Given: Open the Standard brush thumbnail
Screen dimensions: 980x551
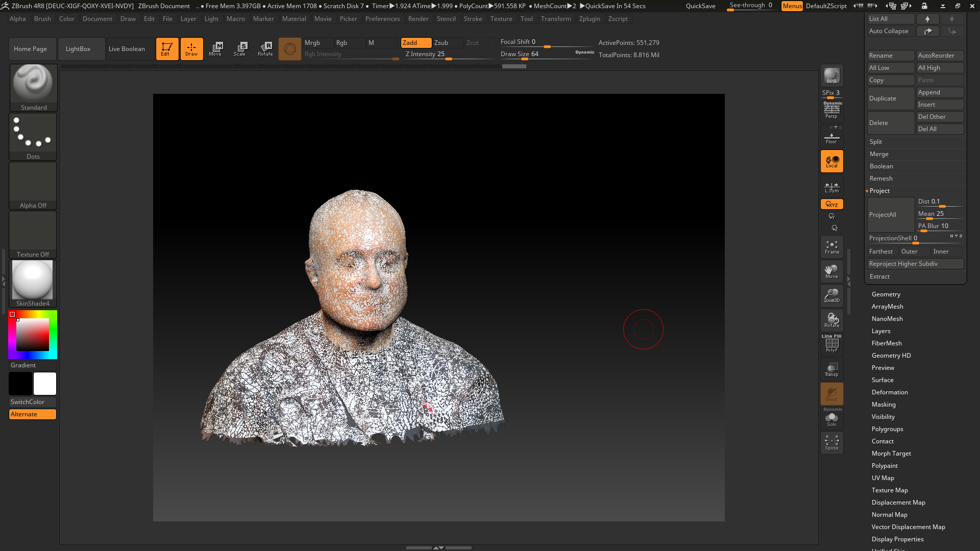Looking at the screenshot, I should coord(33,87).
